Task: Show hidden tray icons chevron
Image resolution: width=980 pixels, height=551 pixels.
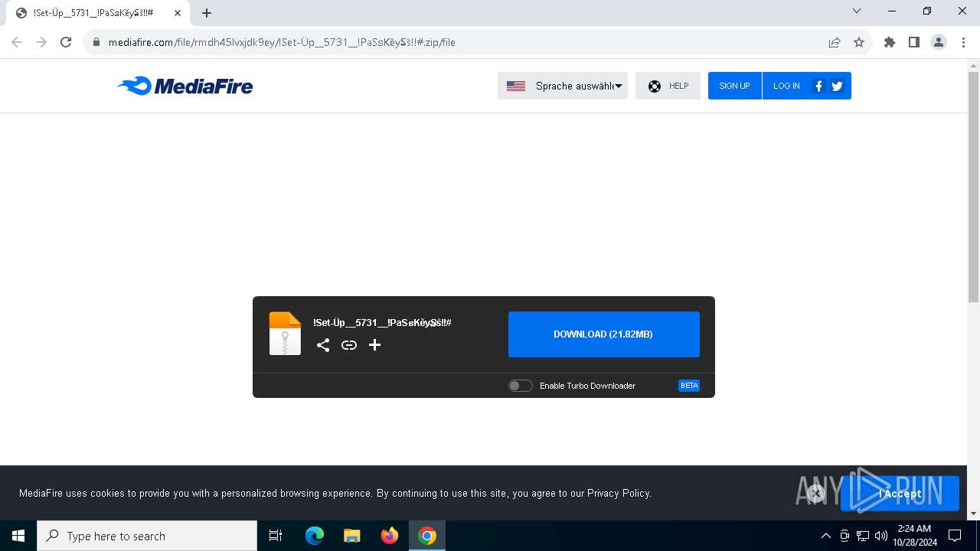Action: click(825, 536)
